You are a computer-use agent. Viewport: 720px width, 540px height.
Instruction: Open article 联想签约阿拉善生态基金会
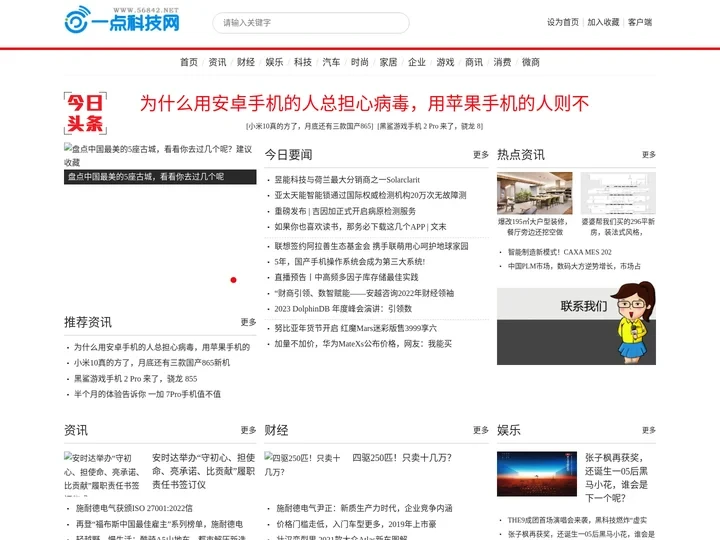tap(371, 246)
